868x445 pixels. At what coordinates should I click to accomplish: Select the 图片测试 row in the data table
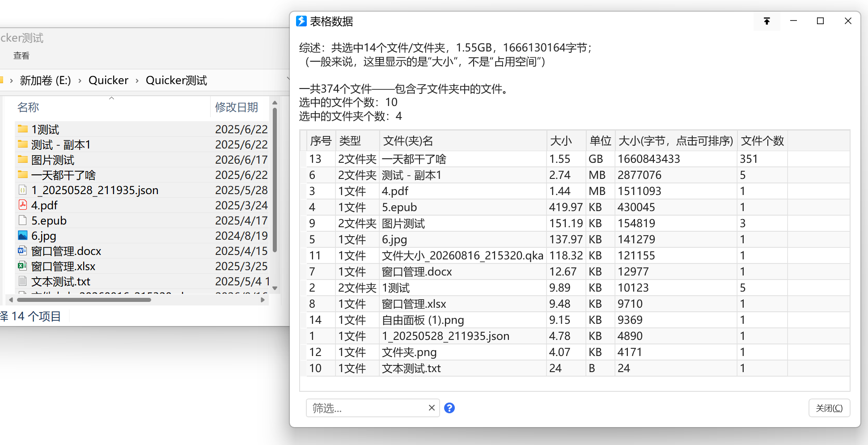[575, 223]
